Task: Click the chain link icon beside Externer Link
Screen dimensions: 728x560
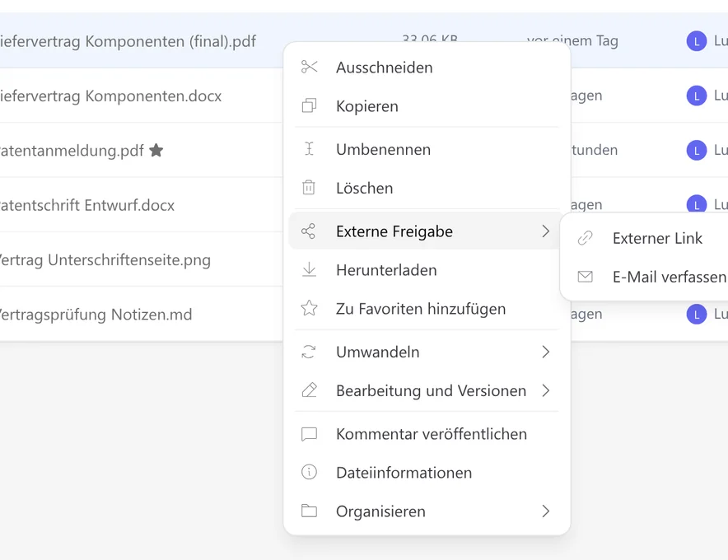Action: coord(585,238)
